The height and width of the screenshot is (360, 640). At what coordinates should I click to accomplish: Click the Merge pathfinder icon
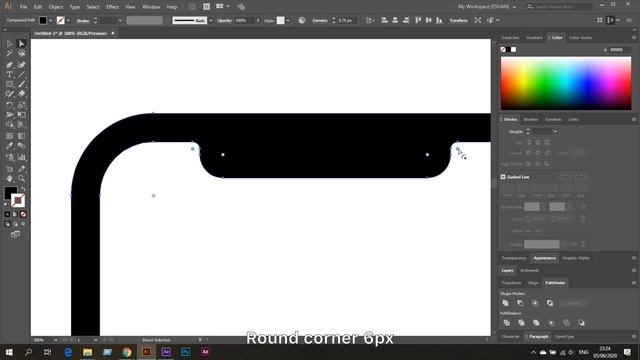click(x=536, y=323)
